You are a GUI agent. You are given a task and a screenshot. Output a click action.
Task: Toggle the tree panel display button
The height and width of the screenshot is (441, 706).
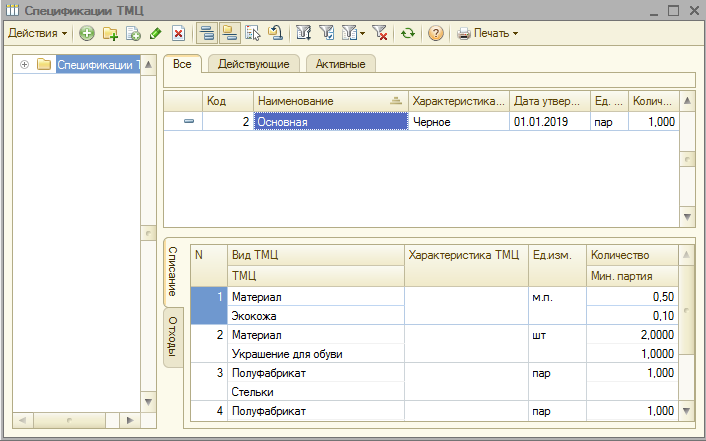pos(230,33)
